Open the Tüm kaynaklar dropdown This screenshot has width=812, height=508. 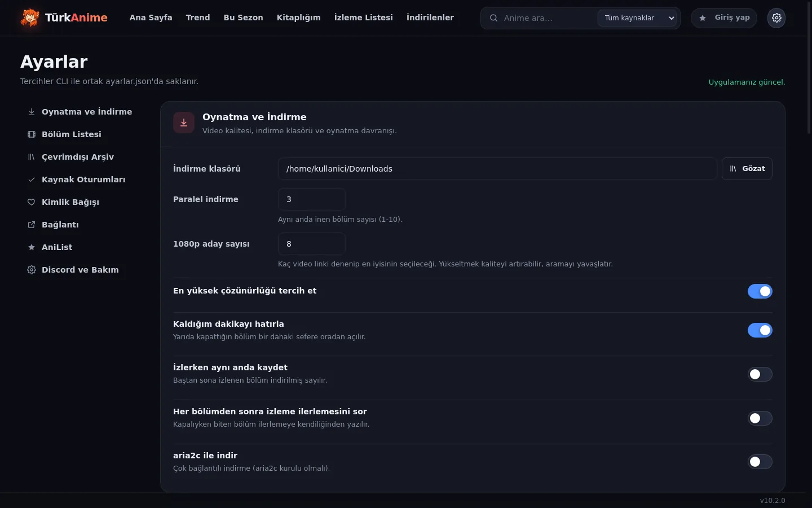click(x=637, y=18)
